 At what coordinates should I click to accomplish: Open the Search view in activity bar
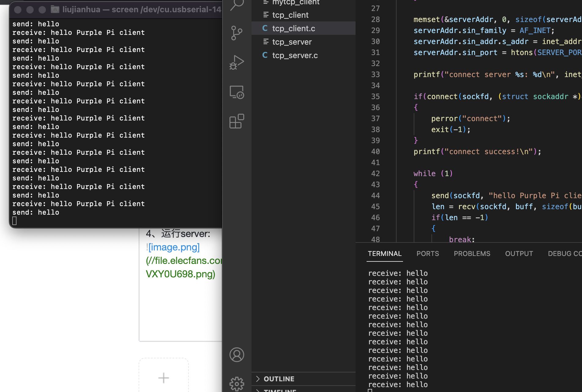coord(237,5)
